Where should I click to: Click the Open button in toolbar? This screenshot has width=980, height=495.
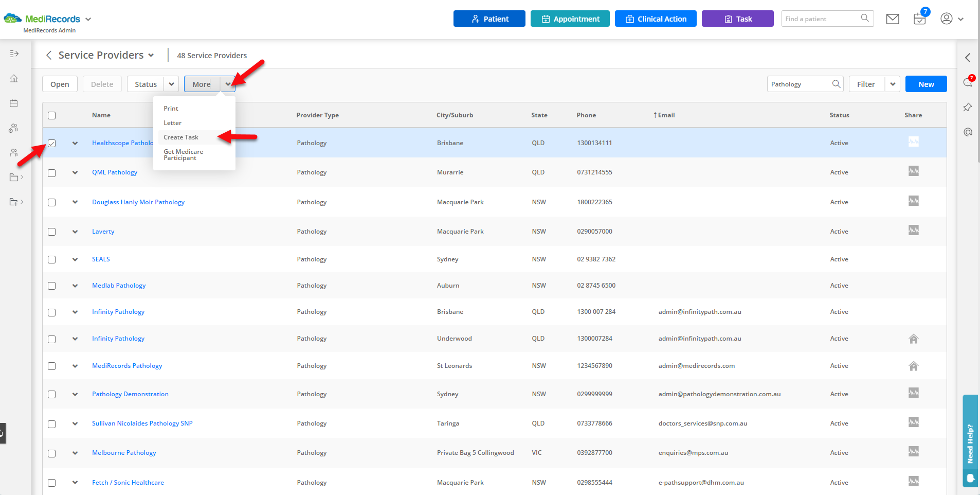point(60,84)
